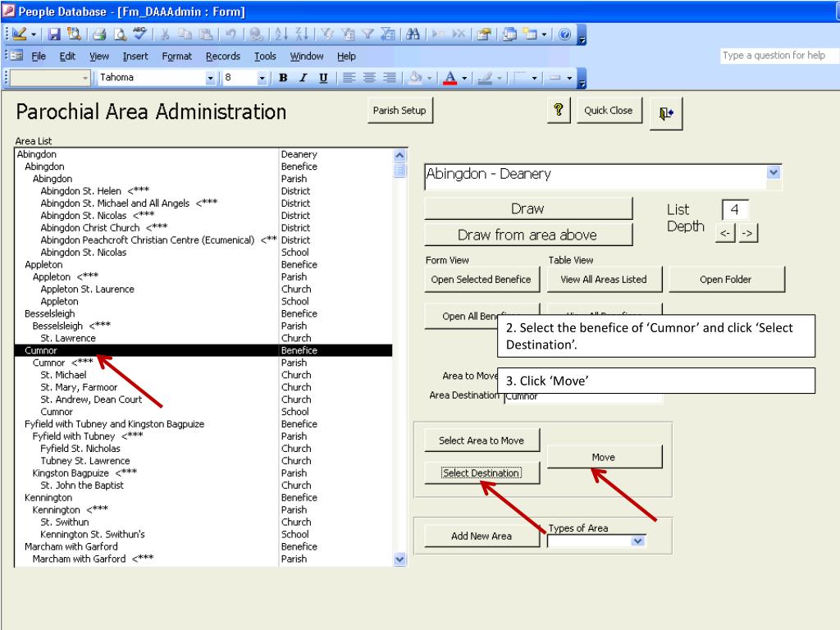Click the List Depth value field
This screenshot has width=840, height=630.
735,209
